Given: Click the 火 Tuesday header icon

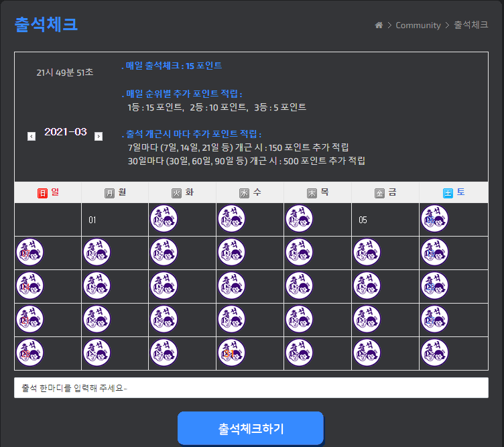Looking at the screenshot, I should point(176,193).
